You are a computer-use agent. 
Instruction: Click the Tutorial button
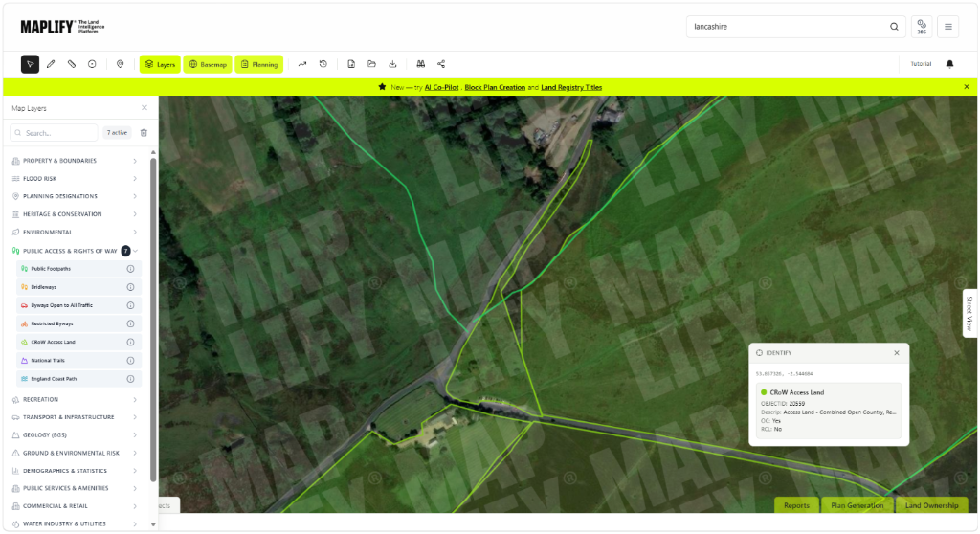click(x=922, y=64)
